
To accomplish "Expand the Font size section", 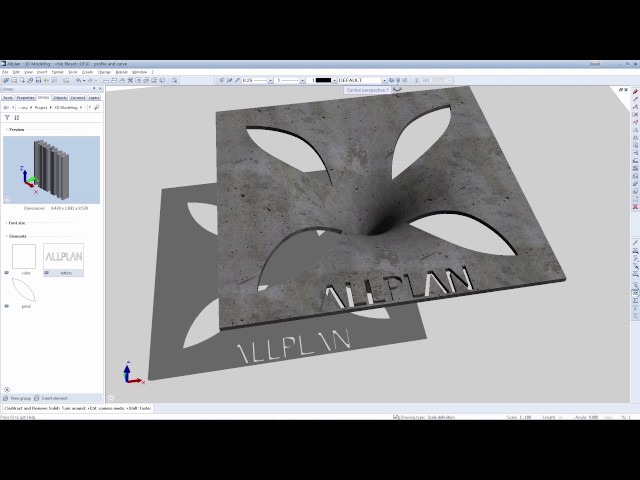I will click(x=7, y=223).
